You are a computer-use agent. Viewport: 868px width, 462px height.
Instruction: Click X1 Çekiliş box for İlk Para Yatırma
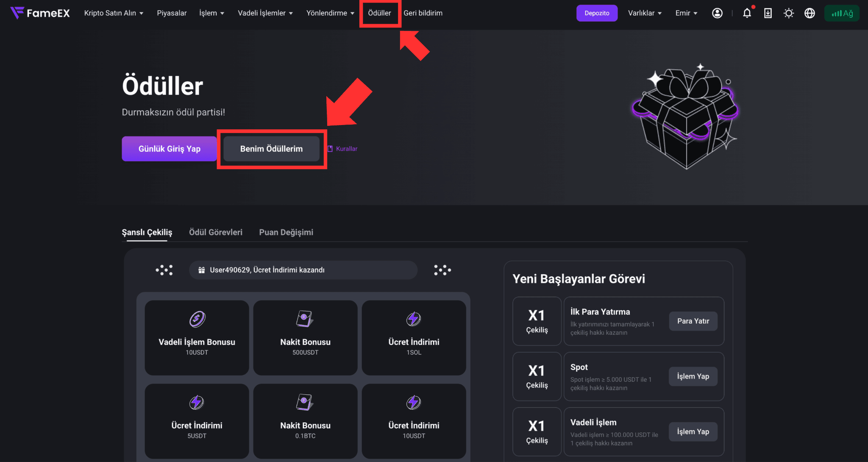pos(537,321)
